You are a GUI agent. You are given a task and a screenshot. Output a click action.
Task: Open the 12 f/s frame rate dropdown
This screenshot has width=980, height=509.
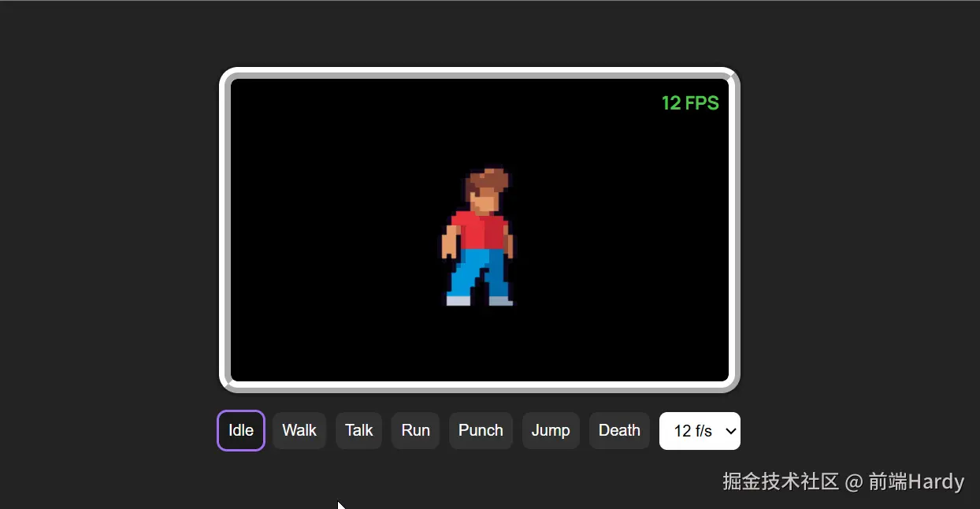(700, 431)
